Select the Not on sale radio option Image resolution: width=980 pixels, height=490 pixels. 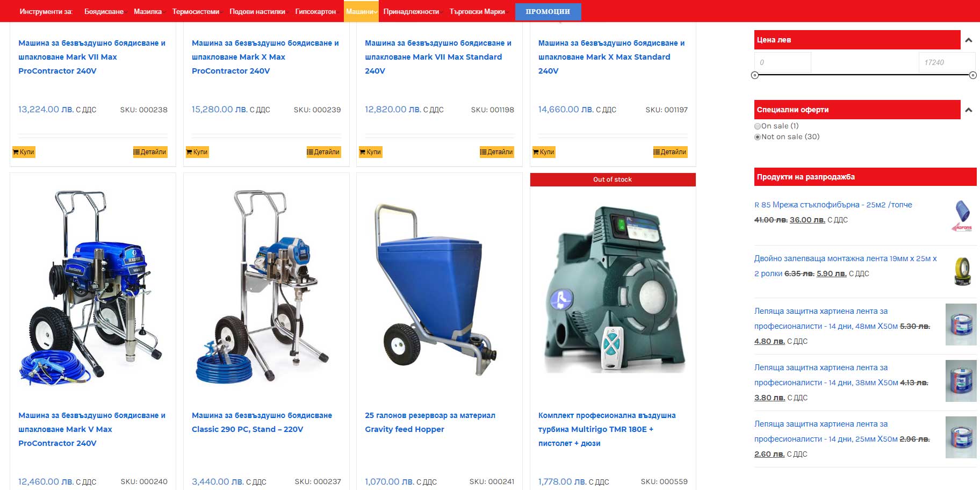point(758,137)
